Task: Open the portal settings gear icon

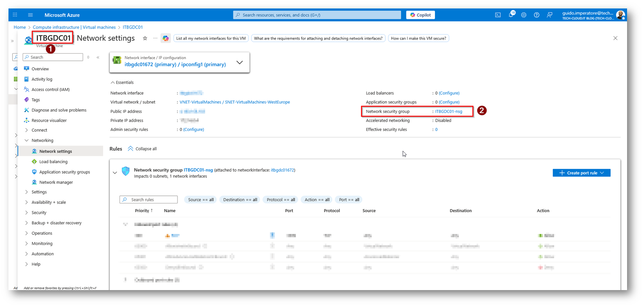Action: tap(524, 15)
